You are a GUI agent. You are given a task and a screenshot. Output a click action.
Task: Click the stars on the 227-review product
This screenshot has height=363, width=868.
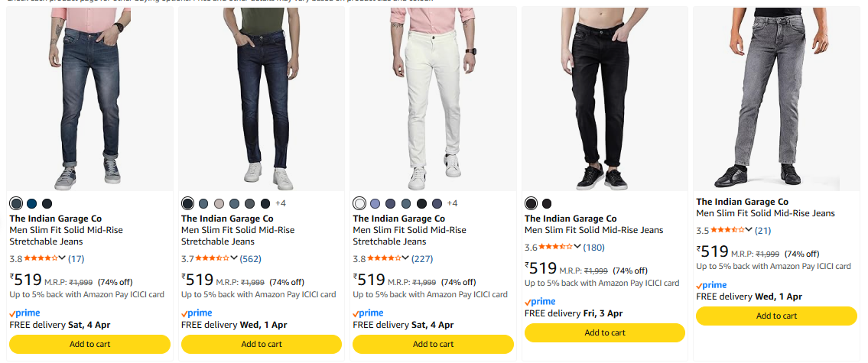[x=384, y=258]
